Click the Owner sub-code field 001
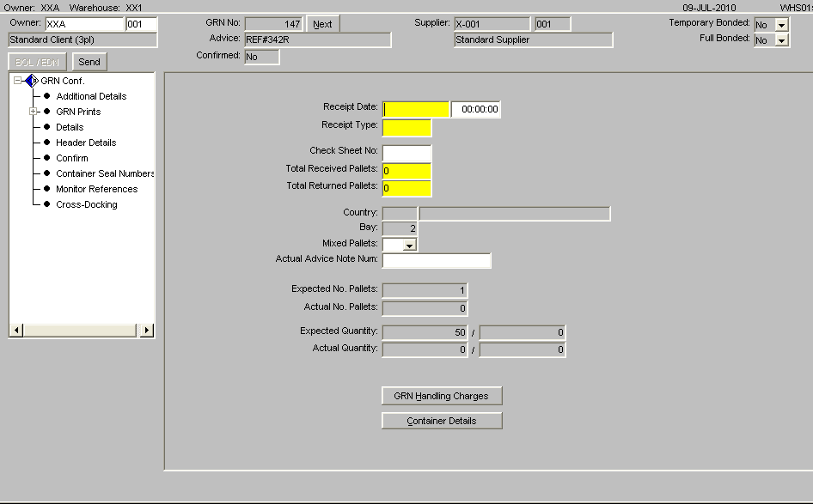 click(142, 24)
